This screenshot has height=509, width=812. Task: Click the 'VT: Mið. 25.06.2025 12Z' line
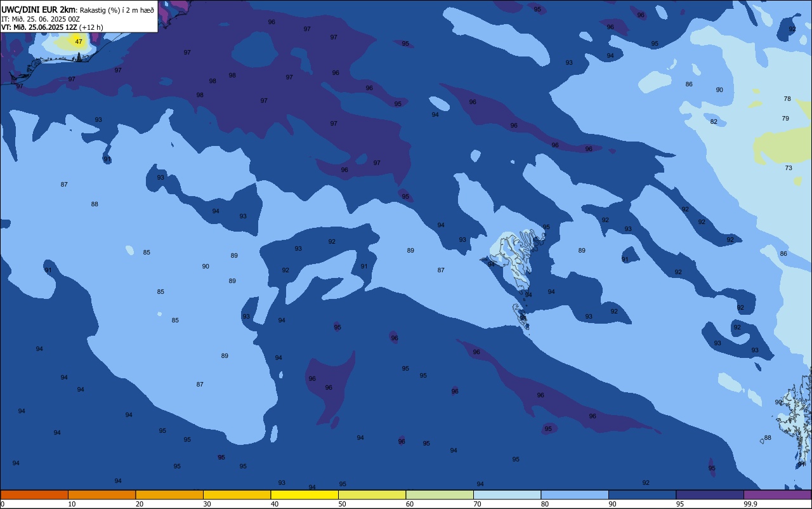[x=39, y=27]
